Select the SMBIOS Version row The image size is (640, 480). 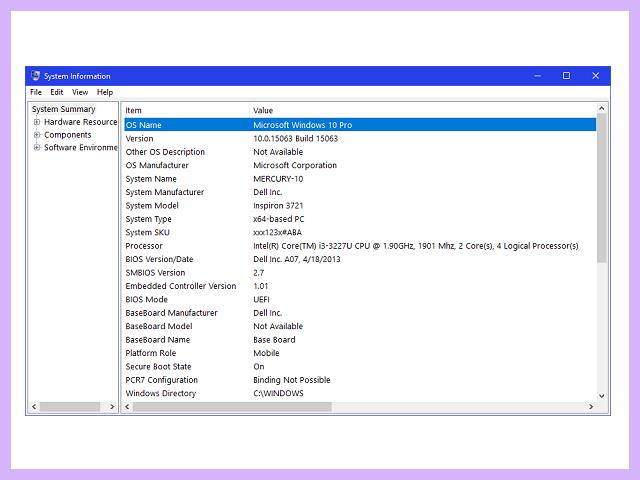coord(360,273)
